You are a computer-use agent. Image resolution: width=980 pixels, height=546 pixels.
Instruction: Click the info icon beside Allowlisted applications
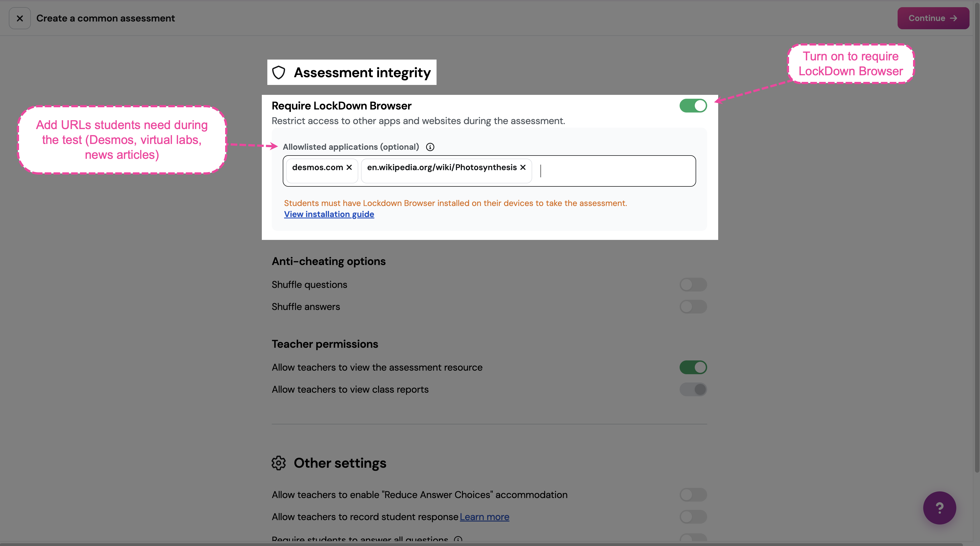pyautogui.click(x=430, y=147)
